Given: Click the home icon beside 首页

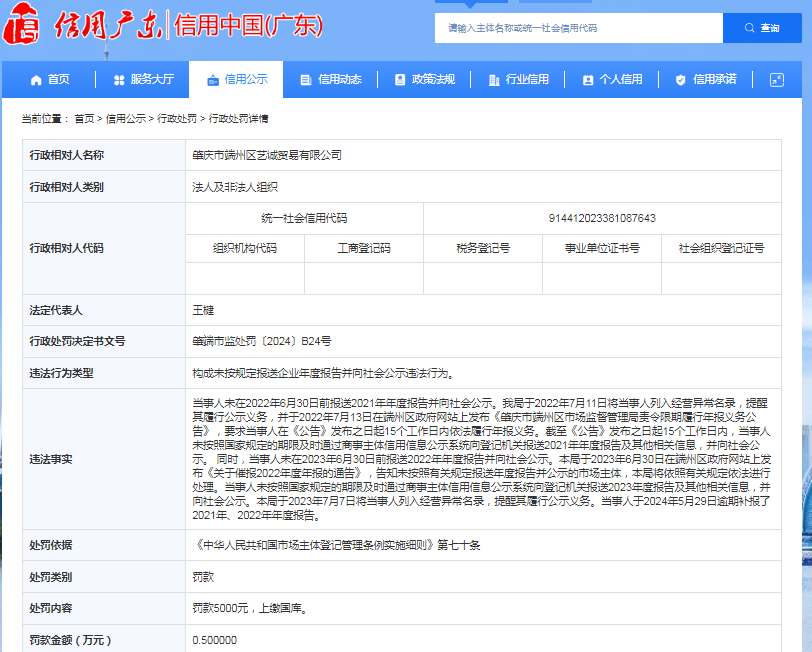Looking at the screenshot, I should [36, 80].
